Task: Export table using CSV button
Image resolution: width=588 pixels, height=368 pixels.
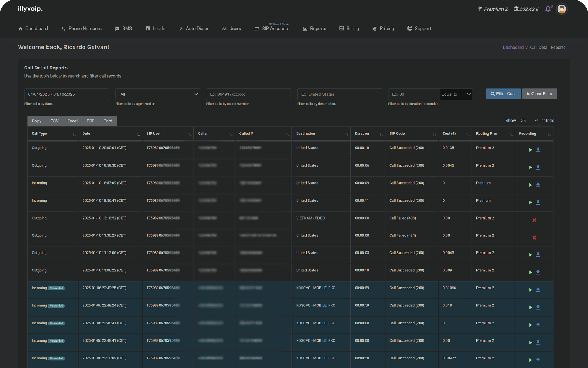Action: [54, 121]
